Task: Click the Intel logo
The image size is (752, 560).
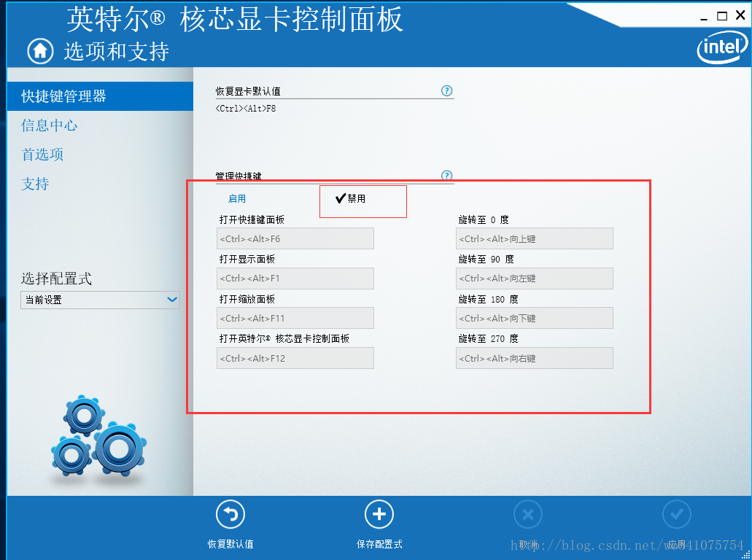Action: [x=723, y=47]
